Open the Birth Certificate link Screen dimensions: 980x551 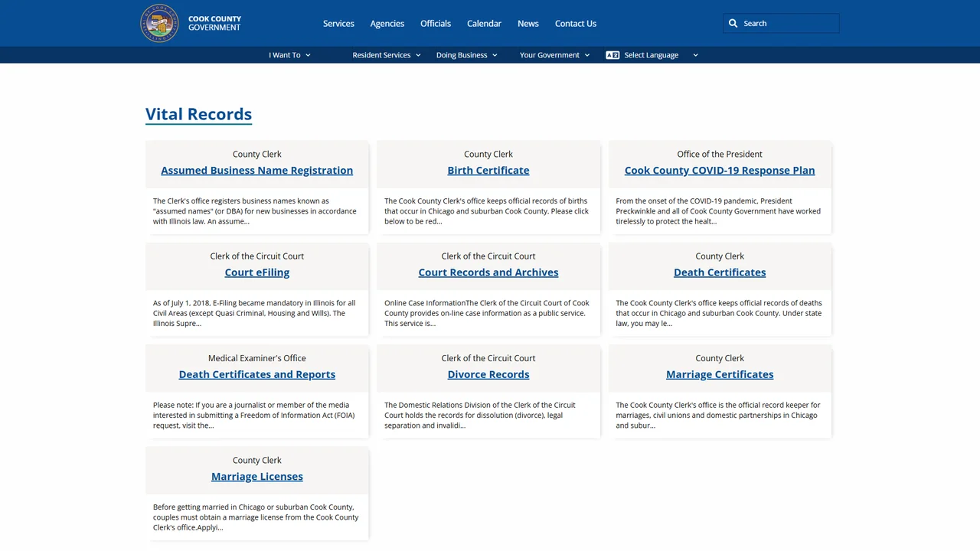pos(488,170)
